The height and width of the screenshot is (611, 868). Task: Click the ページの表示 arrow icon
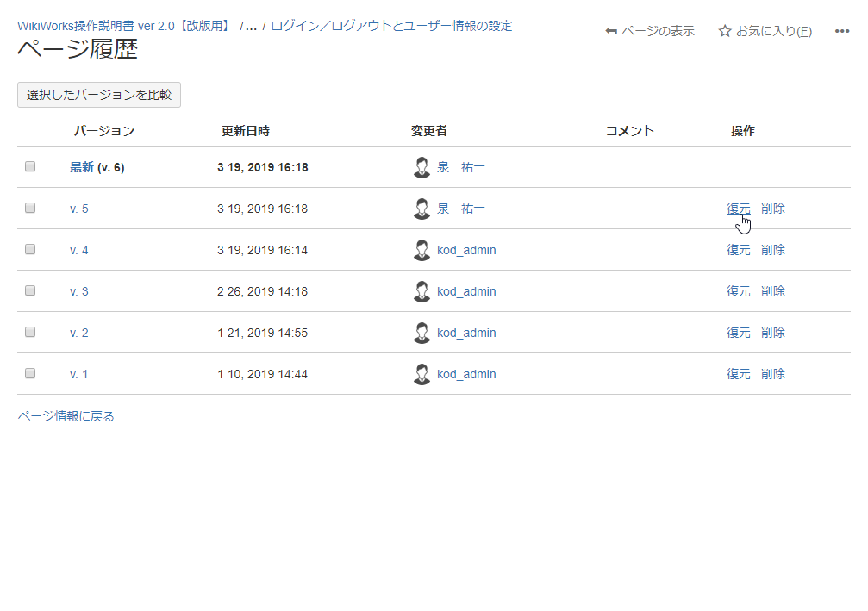[x=611, y=31]
